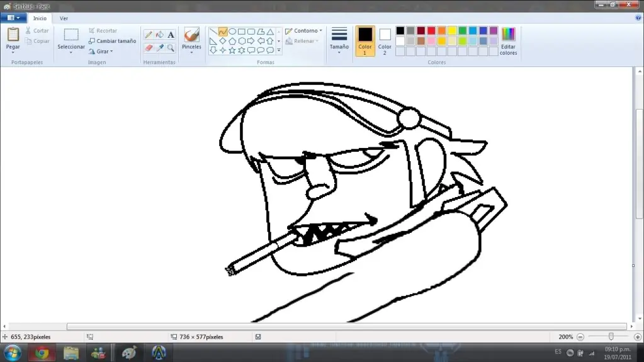Choose the Oval callout shape

[x=261, y=50]
